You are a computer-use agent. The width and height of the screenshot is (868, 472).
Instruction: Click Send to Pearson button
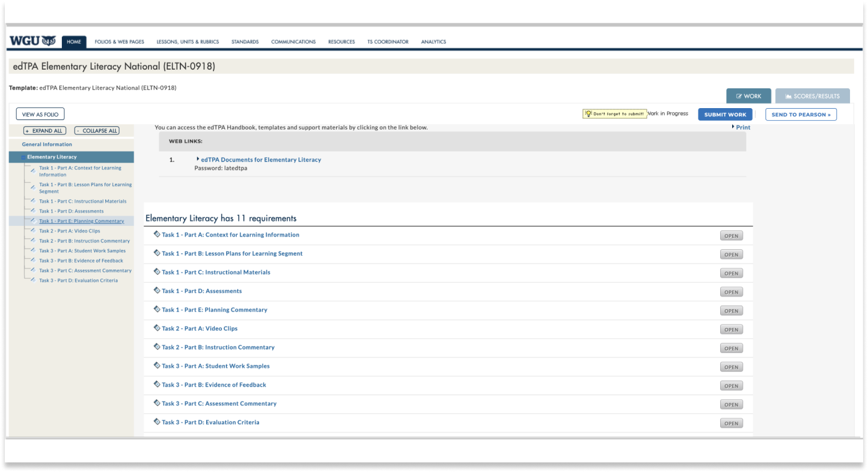(x=801, y=114)
